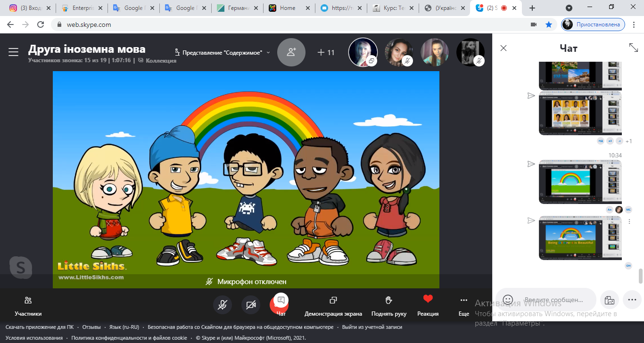644x343 pixels.
Task: Unmute the microphone
Action: click(x=222, y=305)
